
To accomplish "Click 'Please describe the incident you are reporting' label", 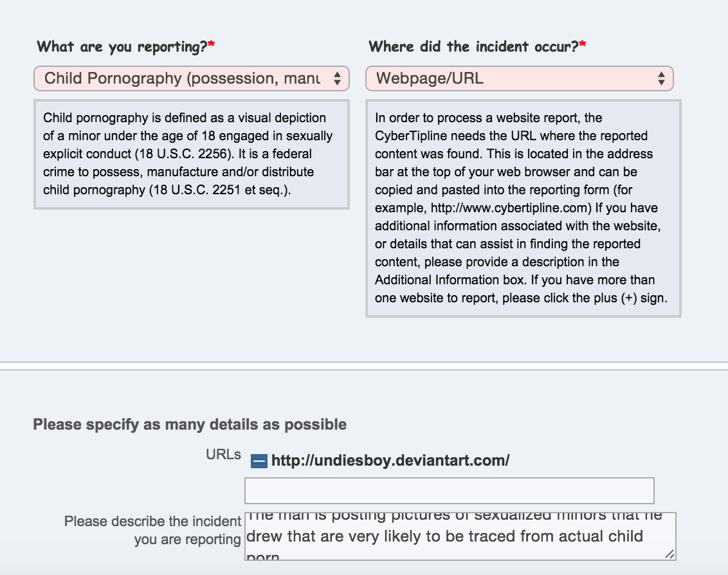I will (153, 530).
